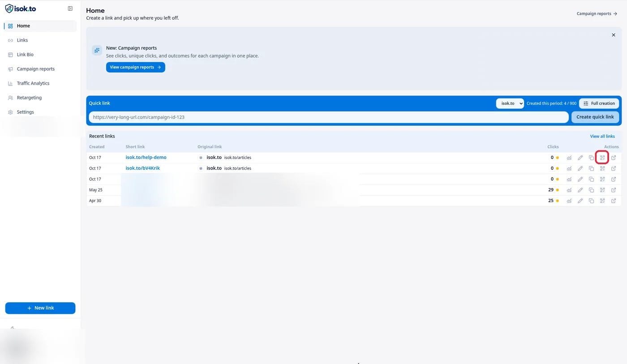
Task: Go to Home in the sidebar
Action: [x=40, y=26]
